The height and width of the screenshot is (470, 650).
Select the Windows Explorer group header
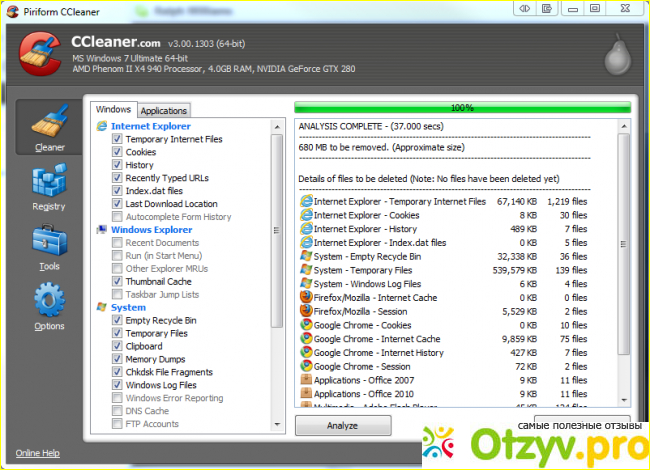pos(152,230)
